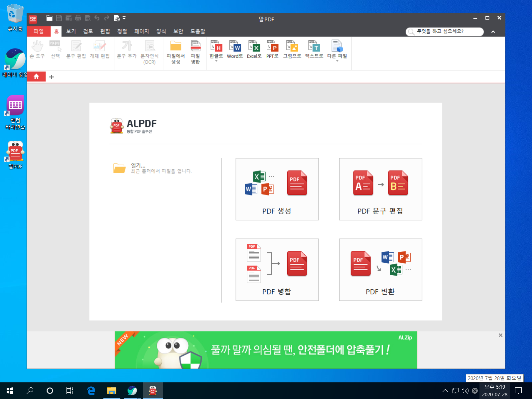
Task: Open File Explorer from the taskbar
Action: (111, 391)
